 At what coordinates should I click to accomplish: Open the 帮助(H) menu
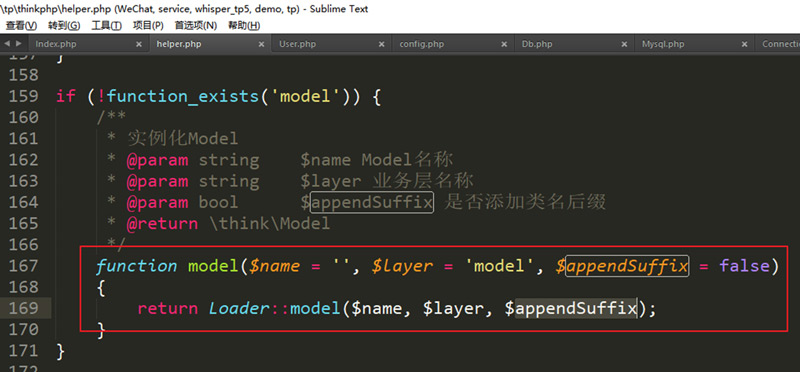click(243, 26)
